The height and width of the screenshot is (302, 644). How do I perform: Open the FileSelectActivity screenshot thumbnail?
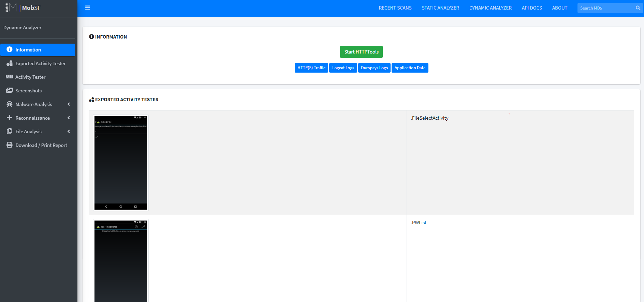coord(121,163)
